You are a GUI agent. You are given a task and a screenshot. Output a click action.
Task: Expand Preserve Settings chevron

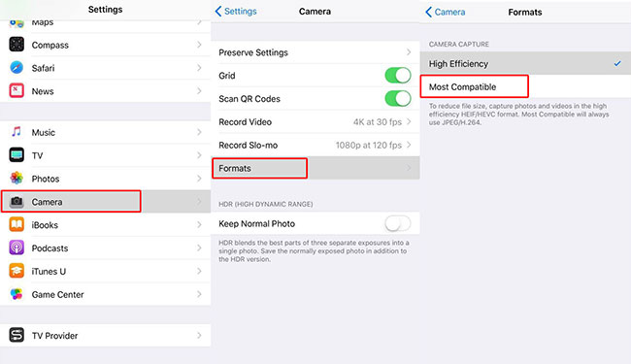[409, 52]
